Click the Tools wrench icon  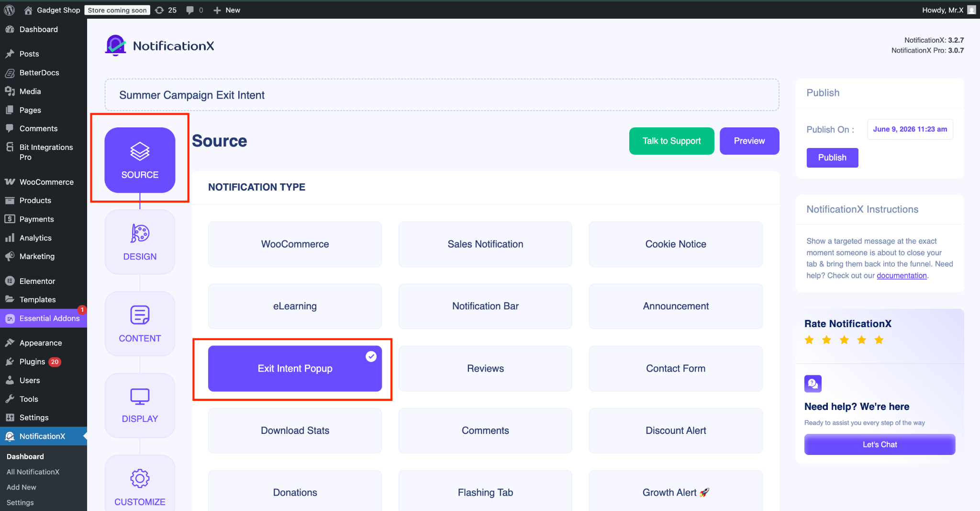[10, 399]
